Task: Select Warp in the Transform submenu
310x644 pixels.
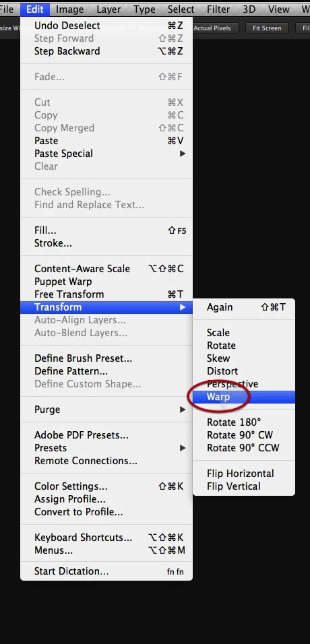Action: click(244, 397)
